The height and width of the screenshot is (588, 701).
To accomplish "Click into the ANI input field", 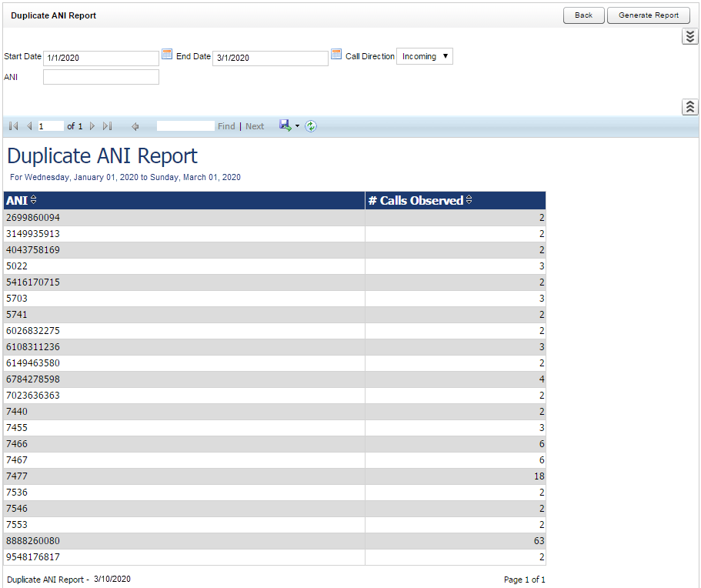I will point(101,77).
